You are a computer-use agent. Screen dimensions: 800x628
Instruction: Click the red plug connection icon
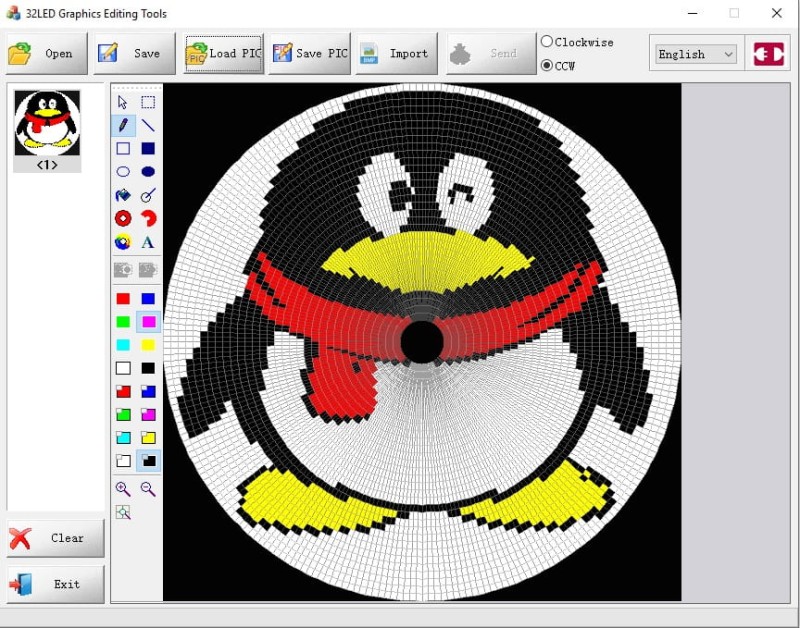coord(768,54)
